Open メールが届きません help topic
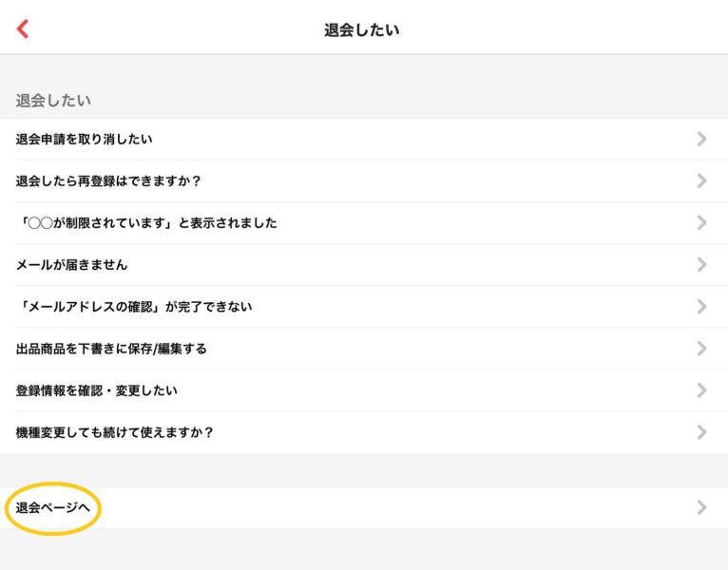 tap(71, 265)
